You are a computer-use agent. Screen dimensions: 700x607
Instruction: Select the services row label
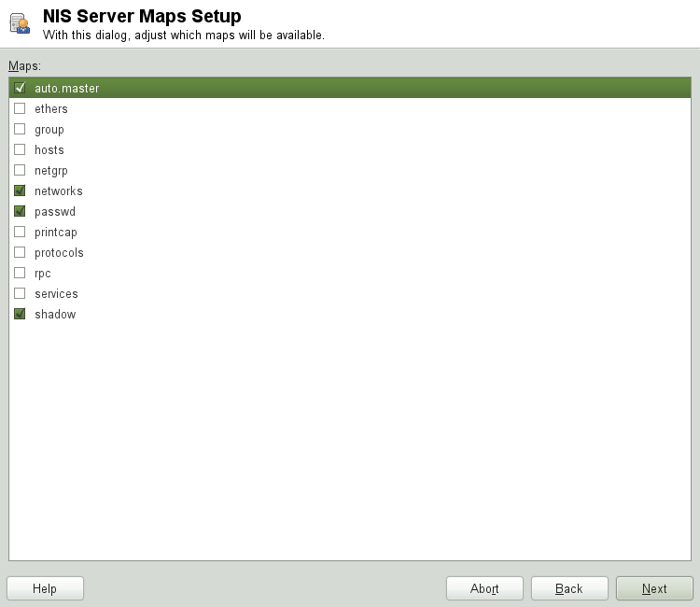point(56,294)
